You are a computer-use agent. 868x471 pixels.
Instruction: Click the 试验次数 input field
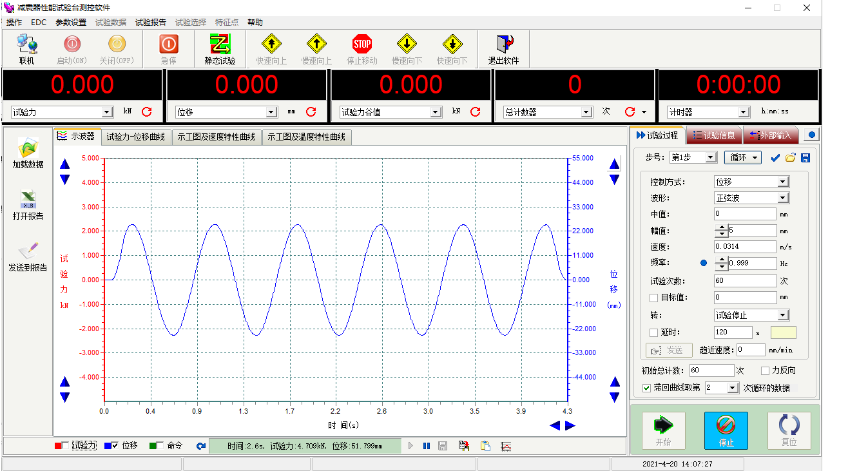click(745, 281)
